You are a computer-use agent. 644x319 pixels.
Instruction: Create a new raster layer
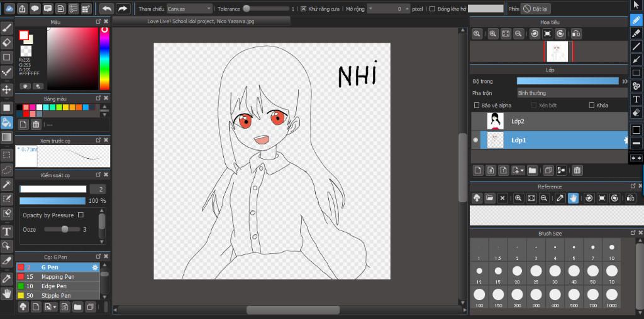click(477, 170)
